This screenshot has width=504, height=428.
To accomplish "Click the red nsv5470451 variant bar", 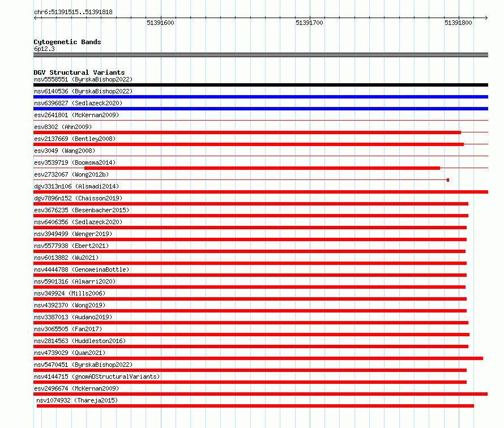I will click(x=250, y=370).
